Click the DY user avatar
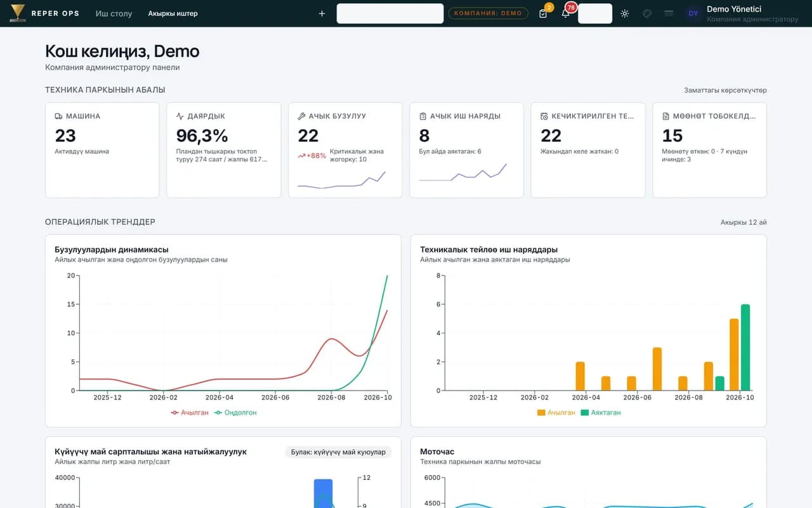812x508 pixels. click(693, 13)
